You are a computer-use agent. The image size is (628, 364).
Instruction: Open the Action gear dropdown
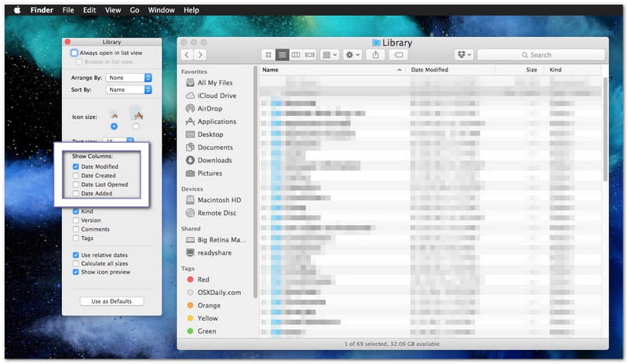pos(352,55)
